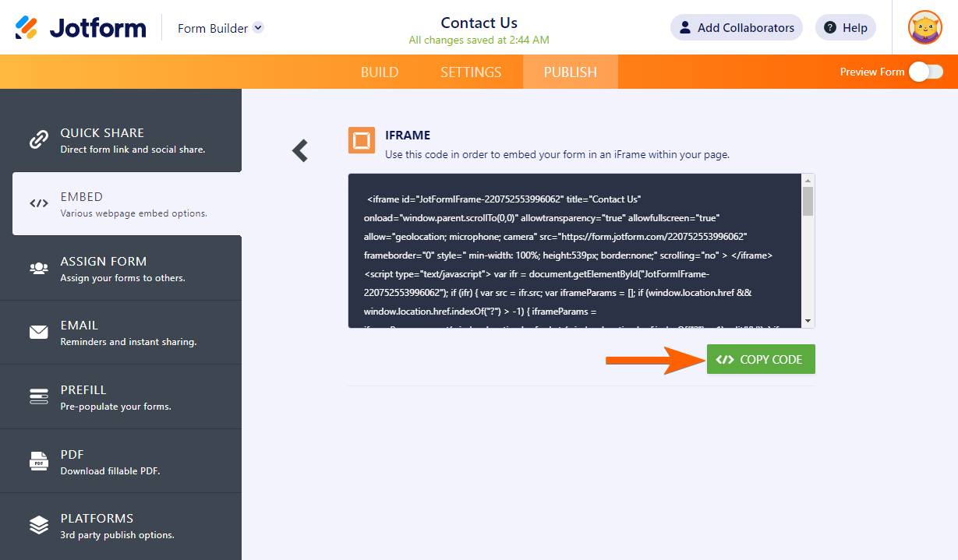Toggle the Preview Form switch
This screenshot has width=958, height=560.
coord(926,72)
